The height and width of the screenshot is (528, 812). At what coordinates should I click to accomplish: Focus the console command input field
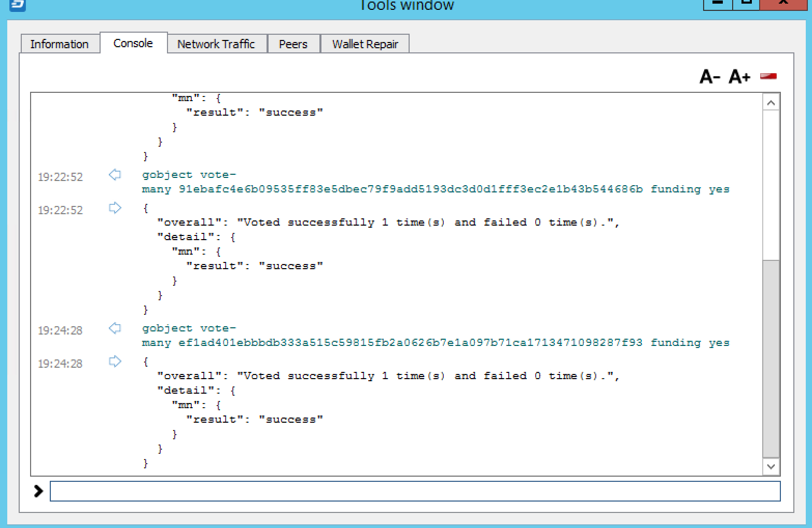tap(415, 491)
